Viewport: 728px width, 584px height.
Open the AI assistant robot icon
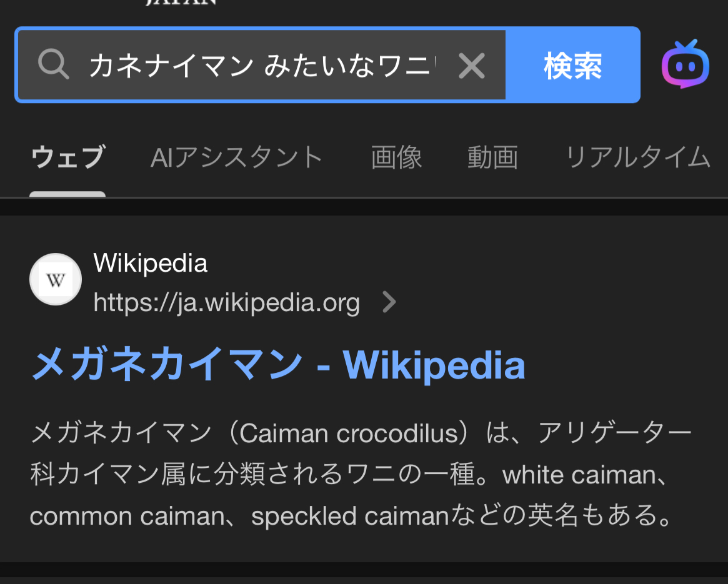pos(685,64)
